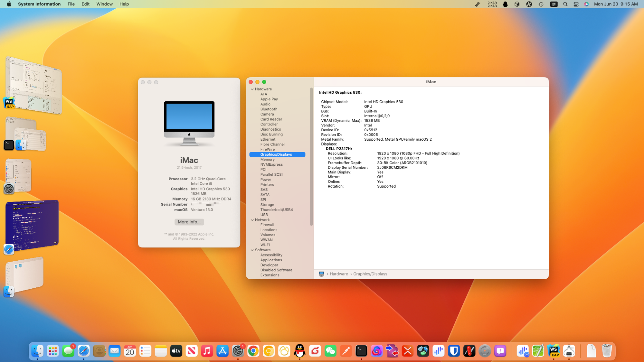Open WebStorm Stage Manager thumbnail
This screenshot has width=644, height=362.
click(34, 85)
